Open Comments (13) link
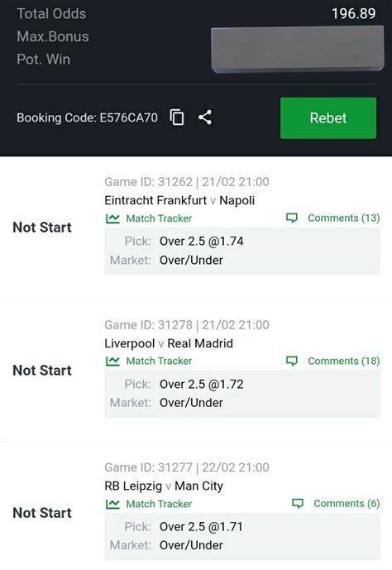Image resolution: width=392 pixels, height=570 pixels. click(344, 218)
